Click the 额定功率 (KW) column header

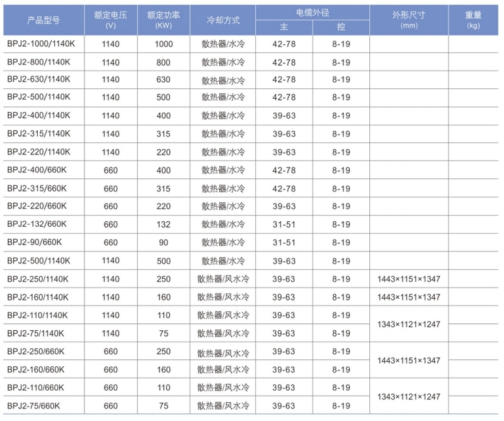(x=163, y=20)
